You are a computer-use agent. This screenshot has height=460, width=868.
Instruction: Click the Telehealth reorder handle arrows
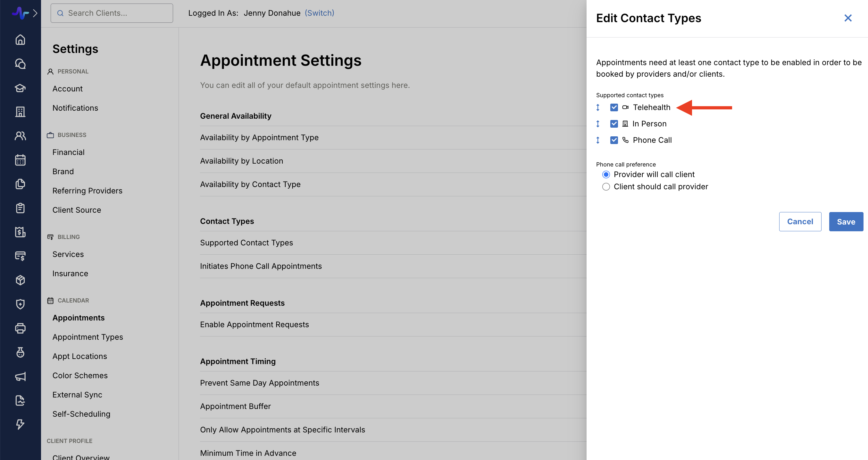point(598,107)
